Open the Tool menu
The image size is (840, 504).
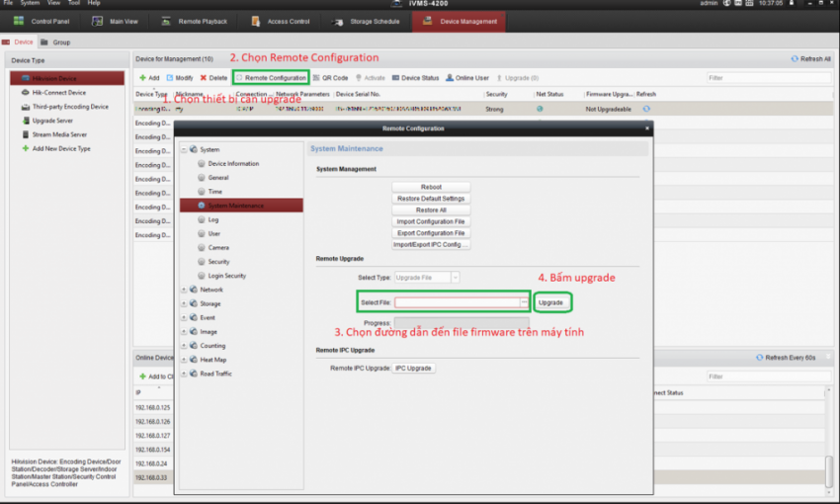pos(72,3)
